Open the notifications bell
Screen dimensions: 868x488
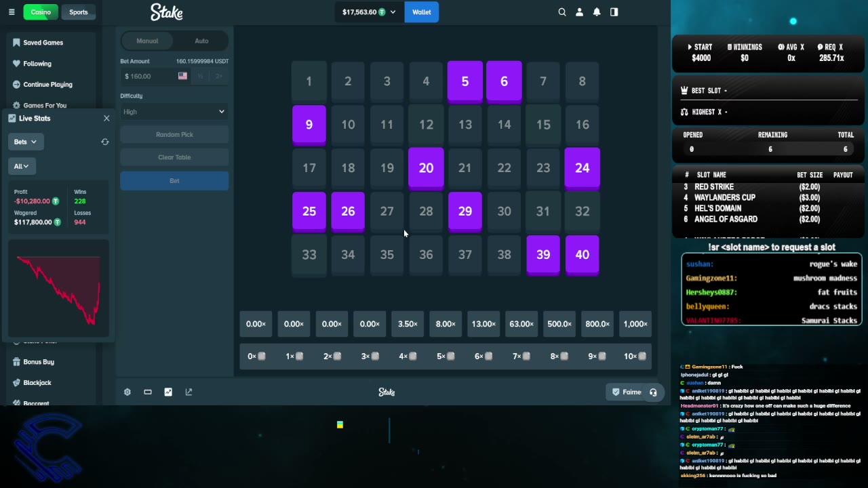pyautogui.click(x=597, y=12)
